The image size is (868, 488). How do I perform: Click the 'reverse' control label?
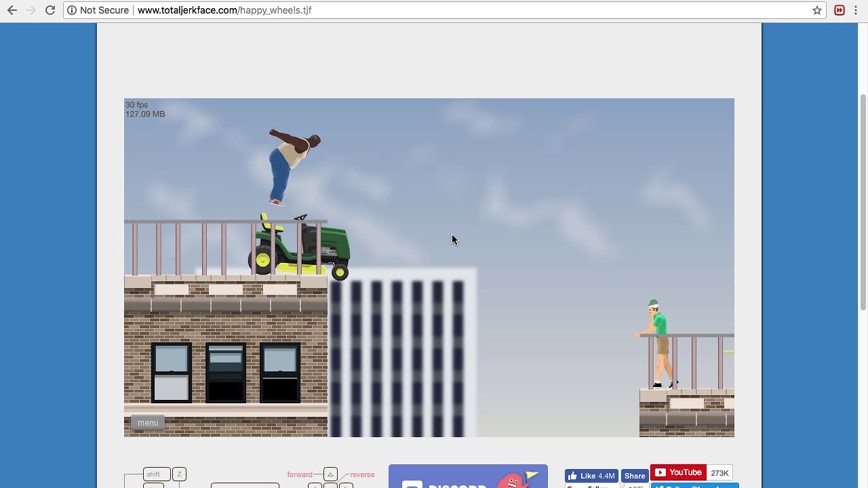point(362,474)
